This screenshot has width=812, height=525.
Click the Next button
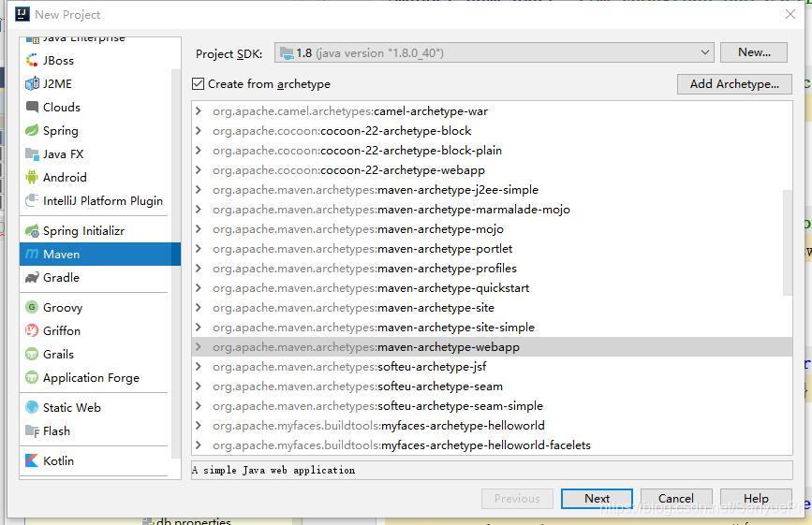[597, 499]
